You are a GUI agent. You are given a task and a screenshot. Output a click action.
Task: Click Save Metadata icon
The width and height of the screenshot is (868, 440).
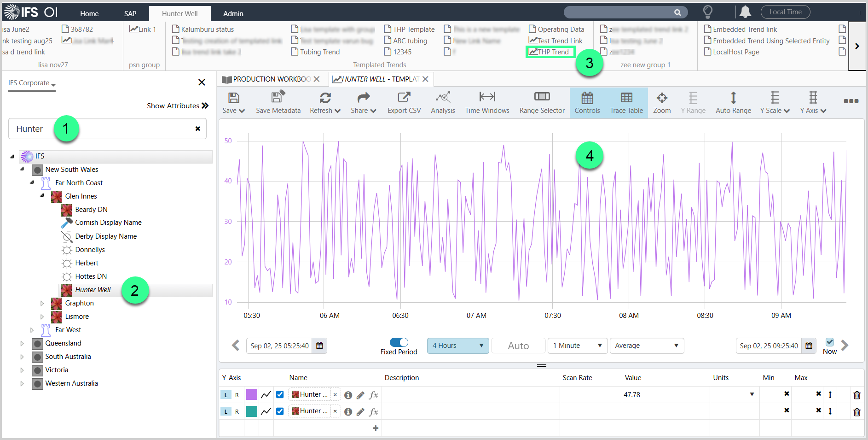point(278,98)
